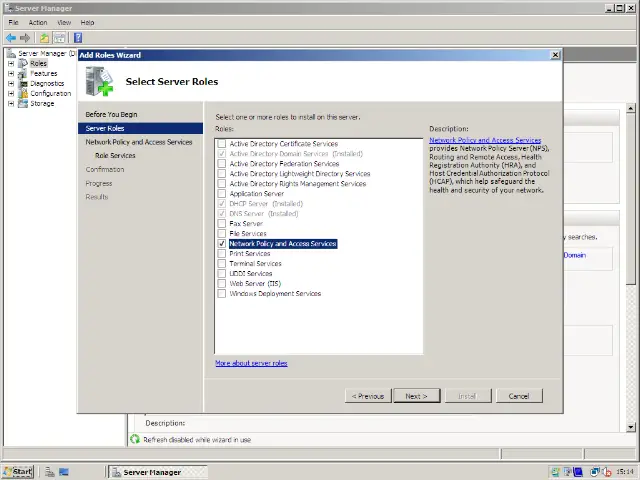Select the Configuration icon in tree
640x480 pixels.
[23, 93]
